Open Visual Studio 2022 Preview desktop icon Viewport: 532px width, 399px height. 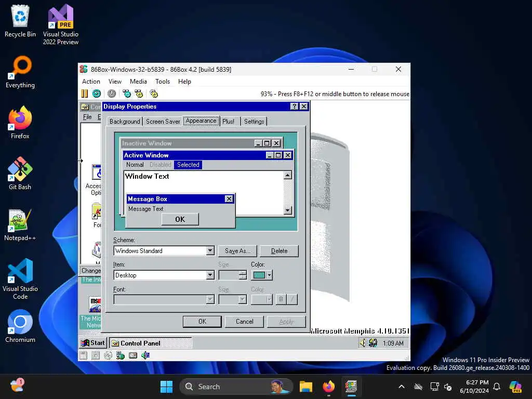click(x=61, y=24)
